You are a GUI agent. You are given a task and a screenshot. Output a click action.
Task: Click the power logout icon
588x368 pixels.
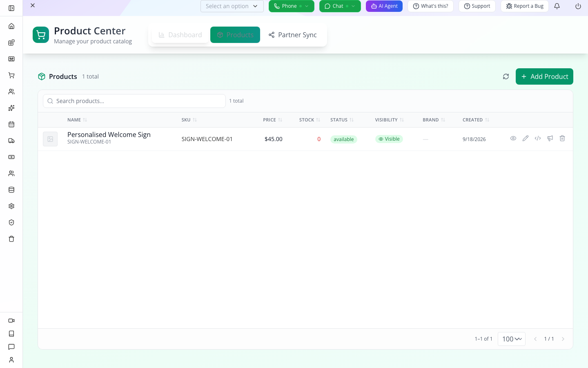578,6
